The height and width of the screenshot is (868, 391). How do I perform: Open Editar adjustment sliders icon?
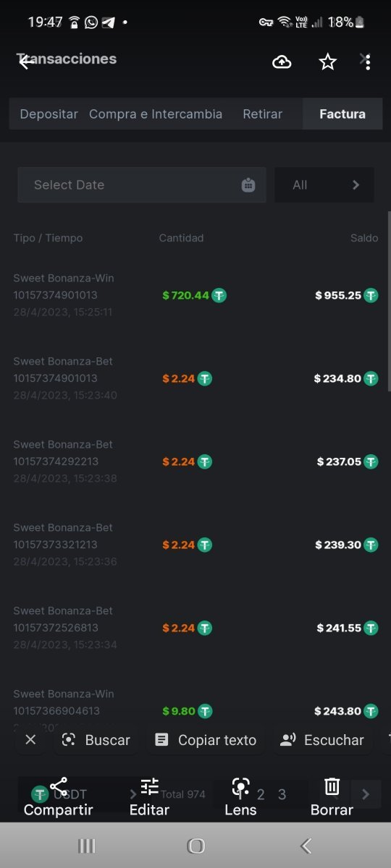[x=150, y=786]
